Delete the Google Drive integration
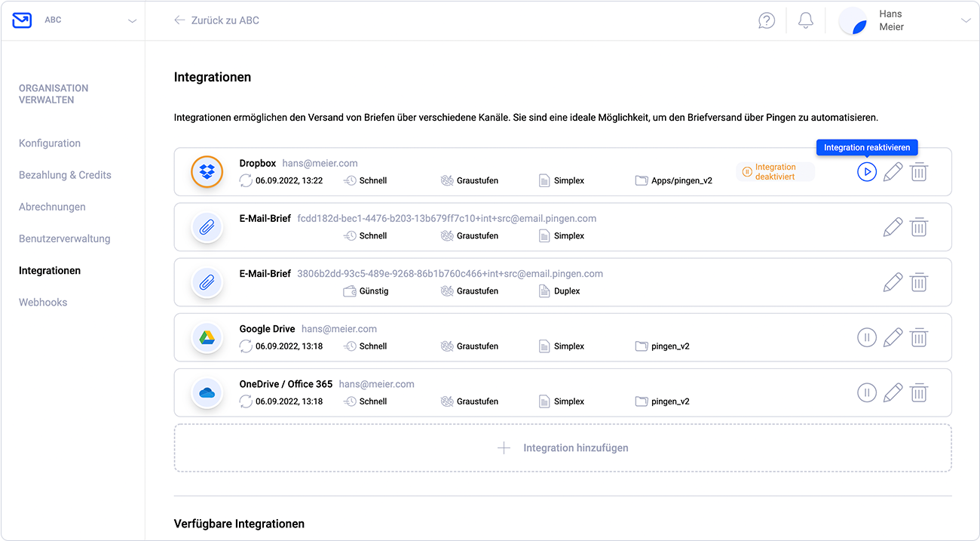Viewport: 980px width, 541px height. coord(918,337)
